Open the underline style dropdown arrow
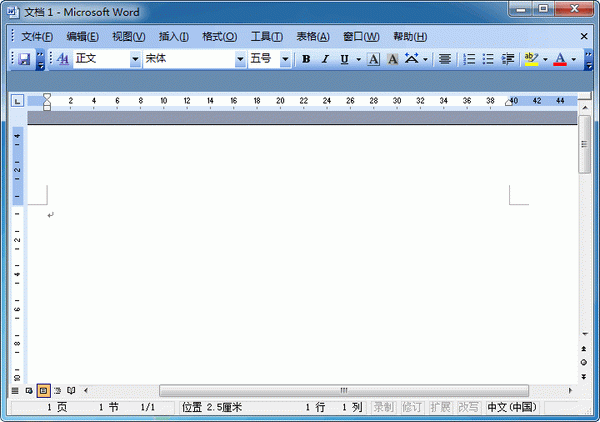 coord(359,59)
